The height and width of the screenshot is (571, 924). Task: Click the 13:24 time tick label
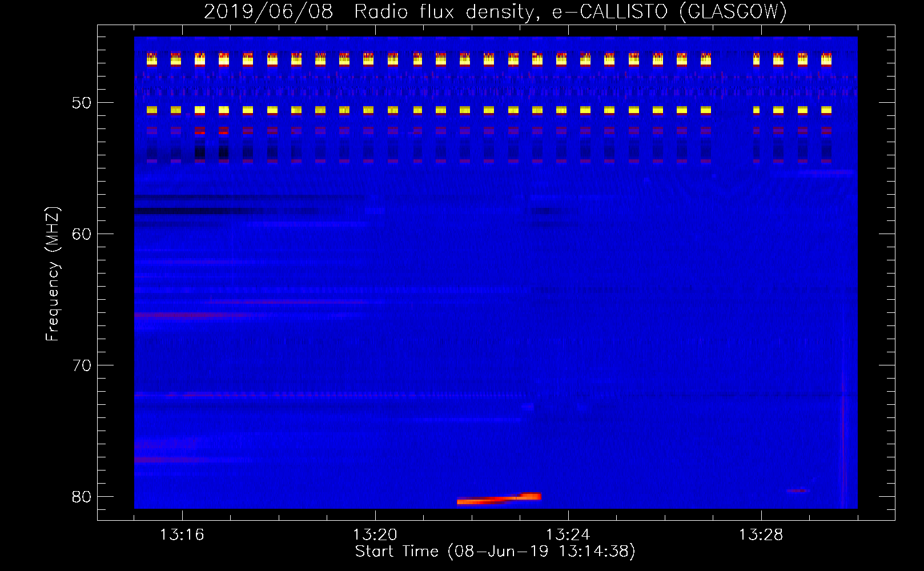[x=568, y=535]
